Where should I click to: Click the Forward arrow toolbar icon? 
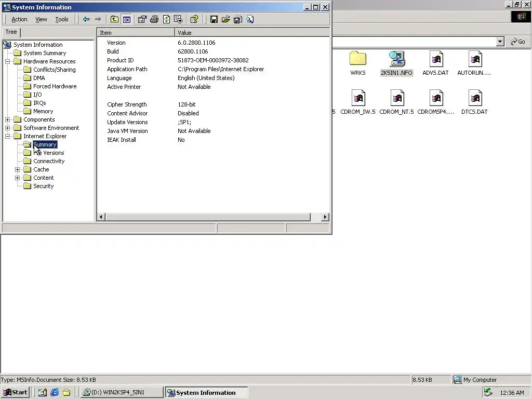click(98, 19)
